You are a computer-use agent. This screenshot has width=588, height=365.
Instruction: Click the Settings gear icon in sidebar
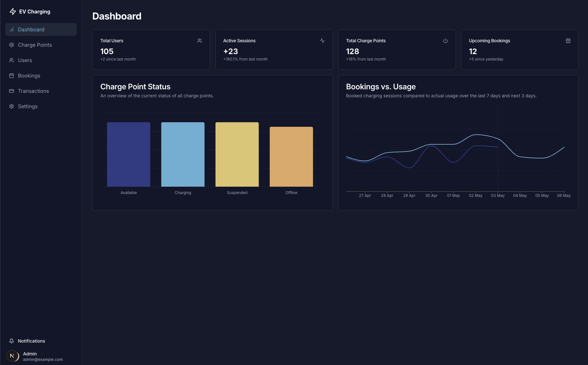[12, 106]
